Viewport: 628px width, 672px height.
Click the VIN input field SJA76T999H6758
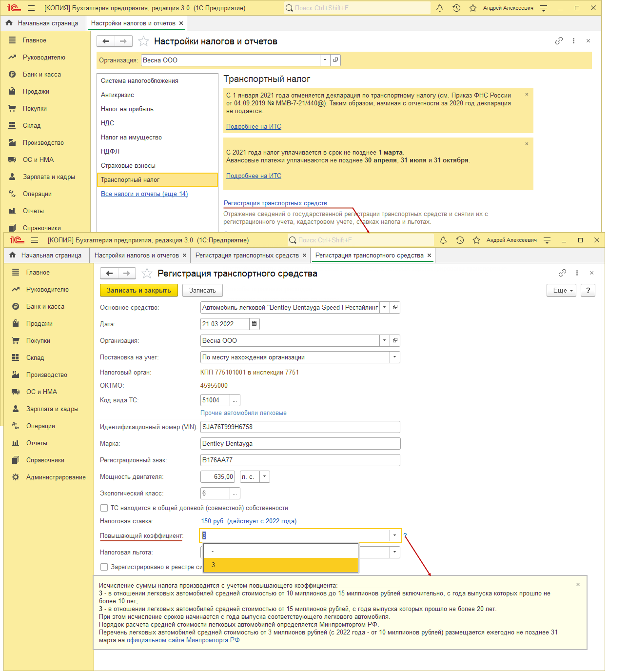[x=300, y=427]
